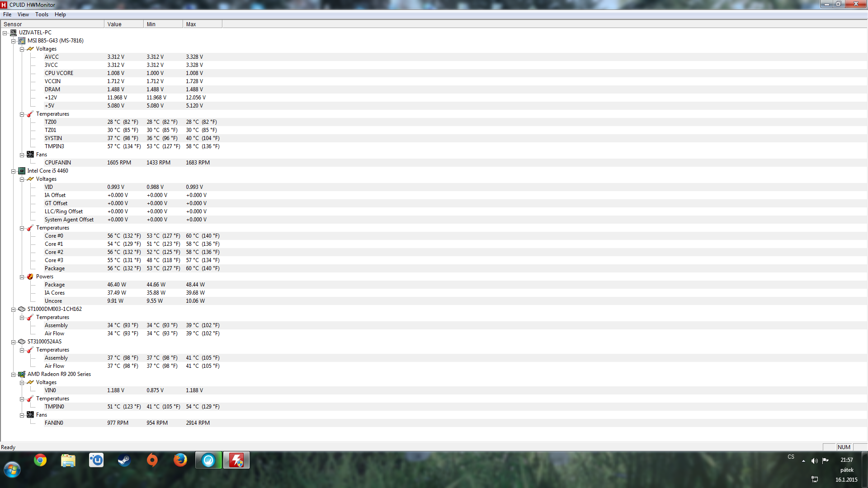Collapse the MSI B85-G43 motherboard node
The image size is (868, 488).
[x=14, y=41]
